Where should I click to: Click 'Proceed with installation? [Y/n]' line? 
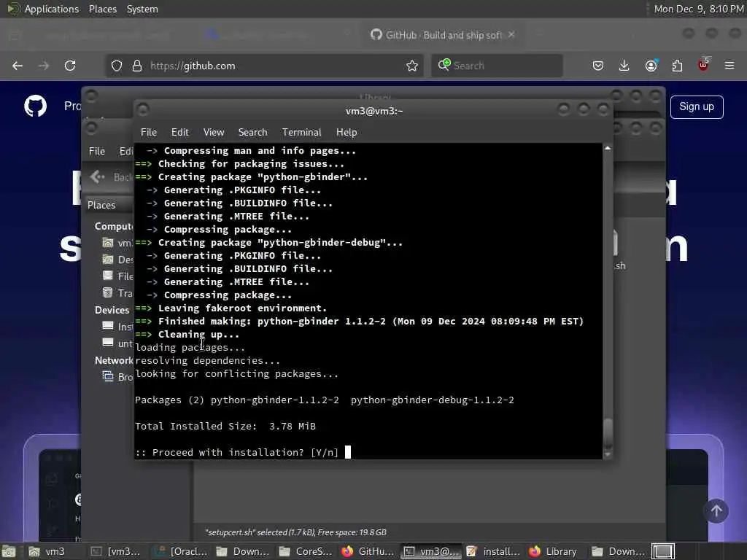pos(237,452)
